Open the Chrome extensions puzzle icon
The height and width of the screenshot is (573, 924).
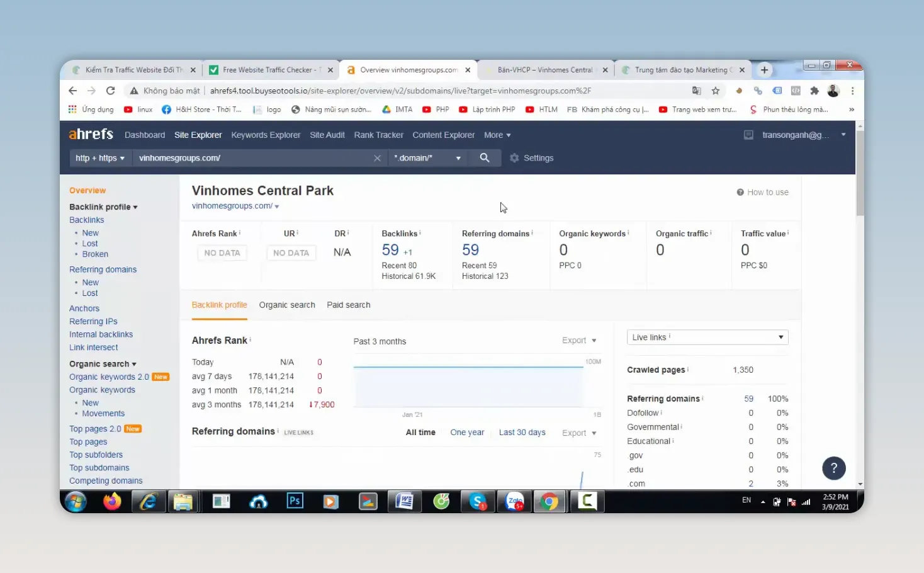tap(814, 91)
